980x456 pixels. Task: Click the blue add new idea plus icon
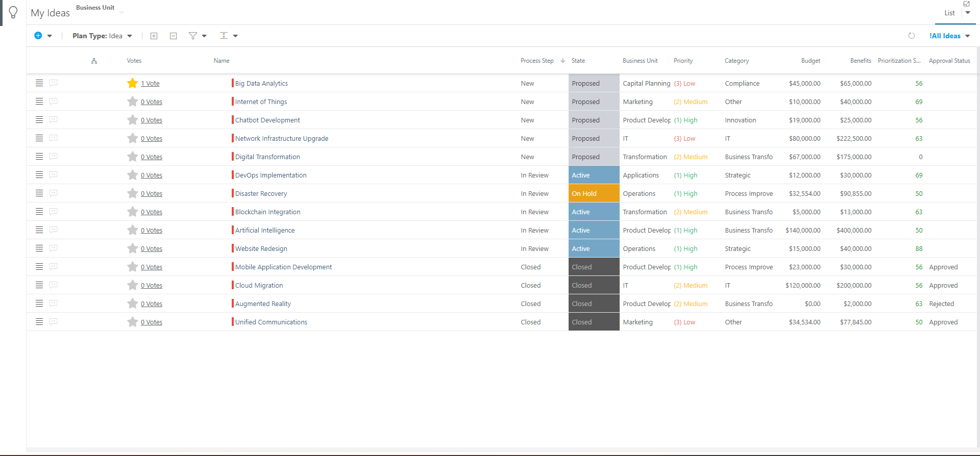(38, 36)
